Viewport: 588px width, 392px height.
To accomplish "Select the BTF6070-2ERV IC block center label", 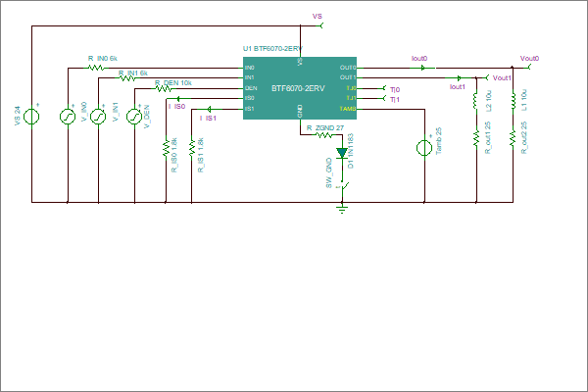I will pyautogui.click(x=298, y=88).
